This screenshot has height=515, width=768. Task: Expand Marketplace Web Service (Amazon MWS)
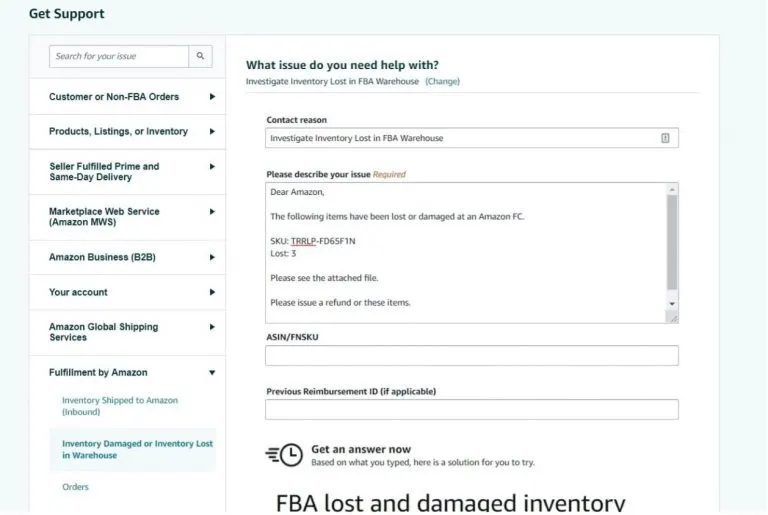pyautogui.click(x=212, y=212)
